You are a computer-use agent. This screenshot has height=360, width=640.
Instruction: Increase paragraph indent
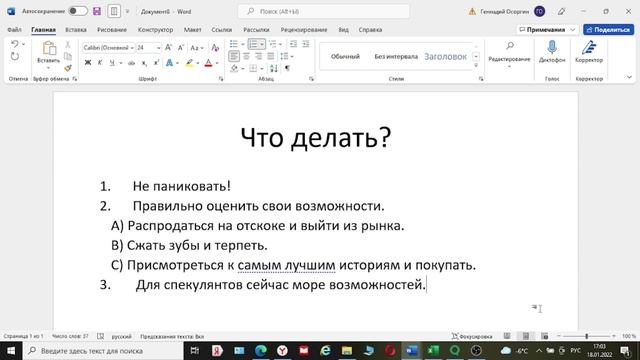tap(306, 44)
